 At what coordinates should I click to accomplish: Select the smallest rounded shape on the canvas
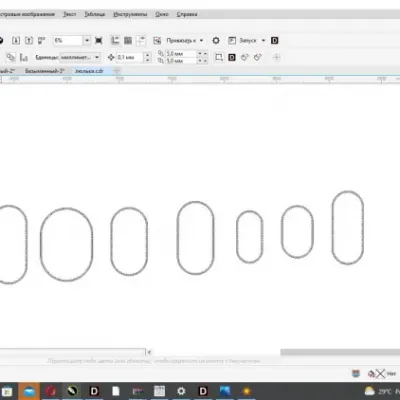[250, 237]
